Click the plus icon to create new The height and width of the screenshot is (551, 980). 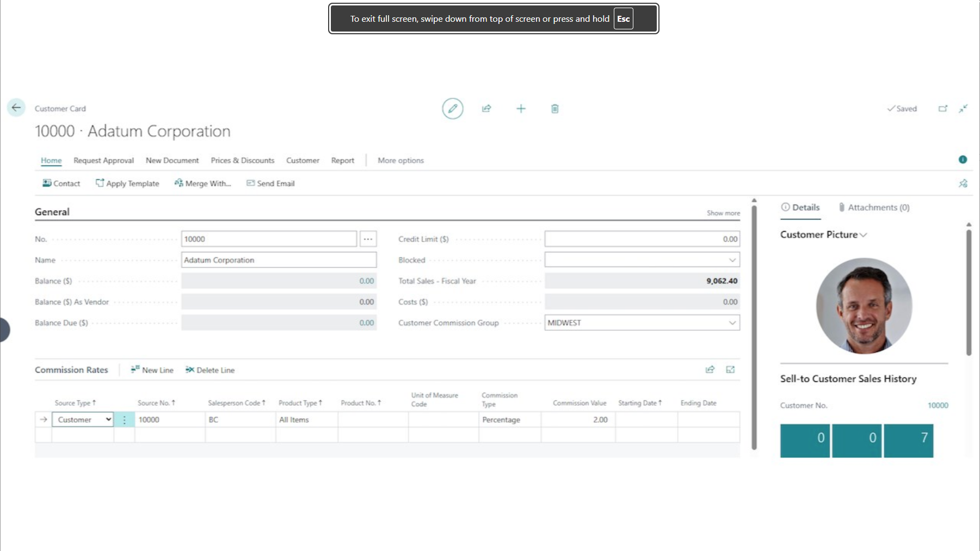pos(521,109)
